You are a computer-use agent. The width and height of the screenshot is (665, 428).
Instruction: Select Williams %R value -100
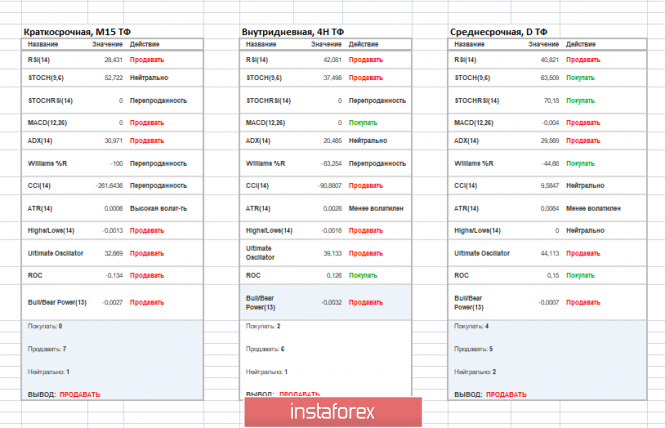[116, 163]
